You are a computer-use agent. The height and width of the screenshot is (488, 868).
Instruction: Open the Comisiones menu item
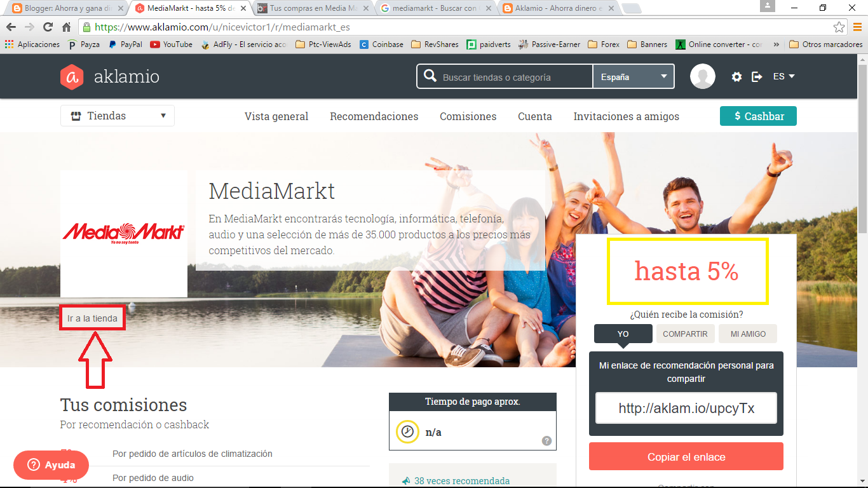tap(468, 116)
